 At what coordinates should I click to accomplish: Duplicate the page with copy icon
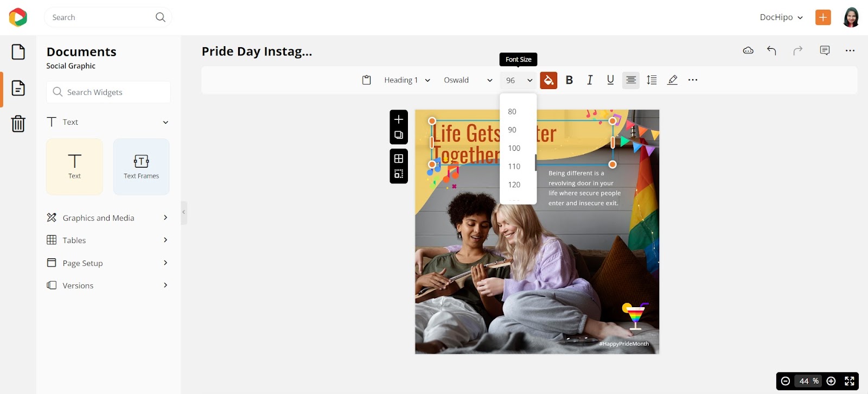399,135
